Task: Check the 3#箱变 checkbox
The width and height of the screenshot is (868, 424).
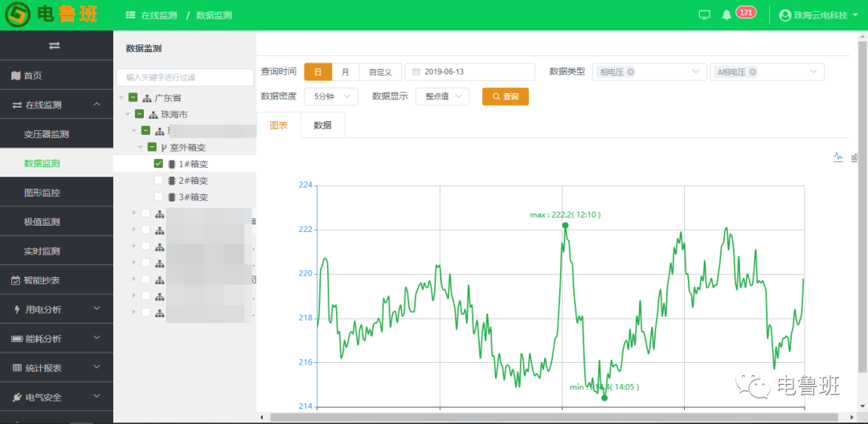Action: (x=158, y=197)
